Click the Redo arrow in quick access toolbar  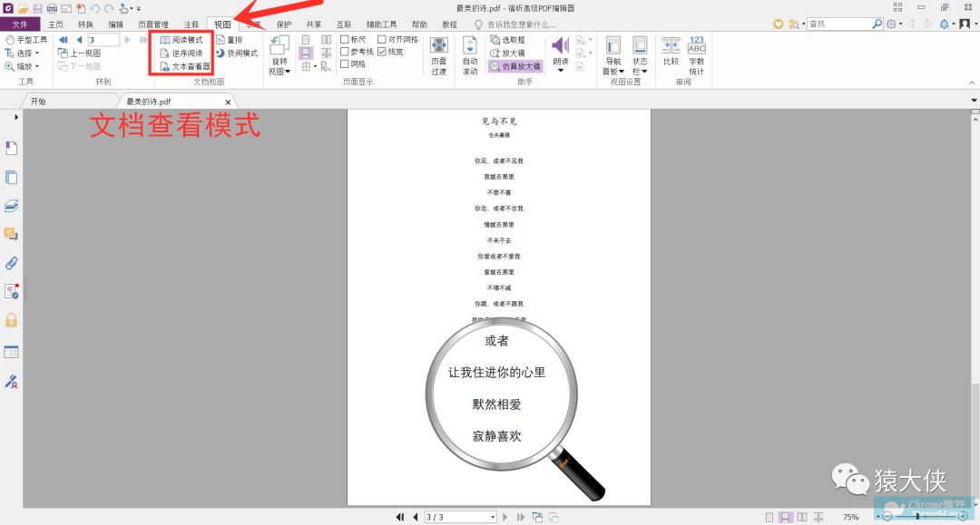click(x=110, y=8)
